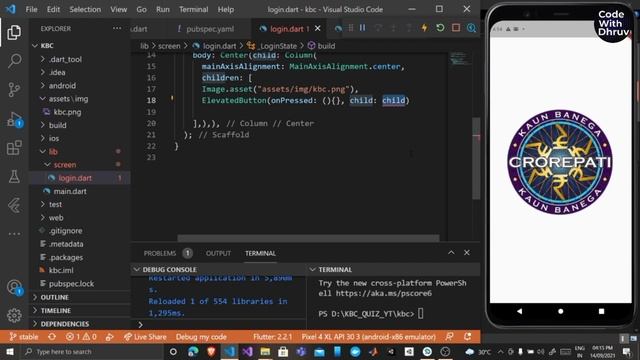Select the TERMINAL panel tab
Viewport: 640px width, 360px height.
click(260, 253)
